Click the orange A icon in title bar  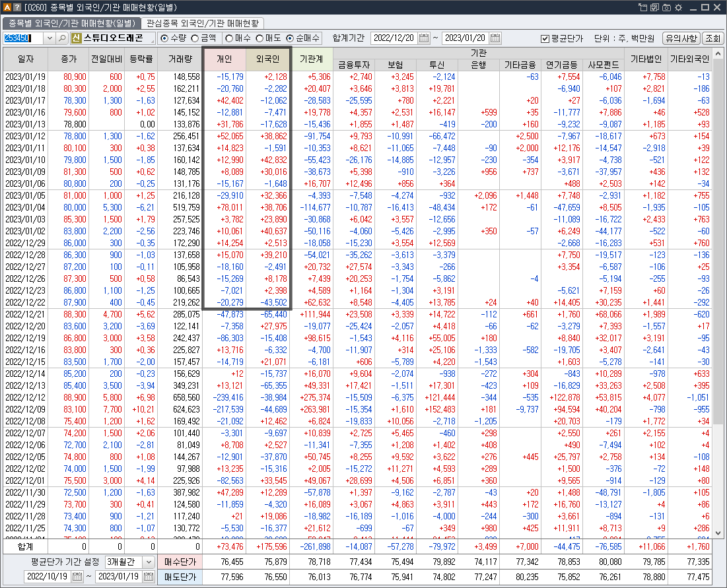pos(7,7)
